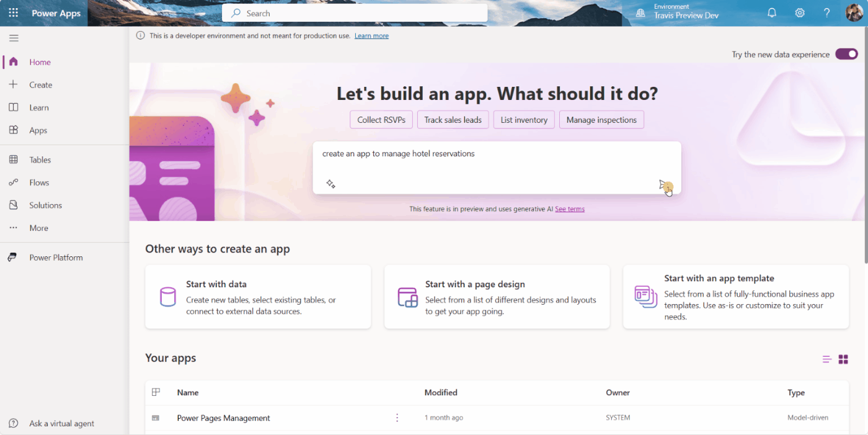Collapse the left navigation with hamburger button
The height and width of the screenshot is (435, 868).
(x=14, y=38)
